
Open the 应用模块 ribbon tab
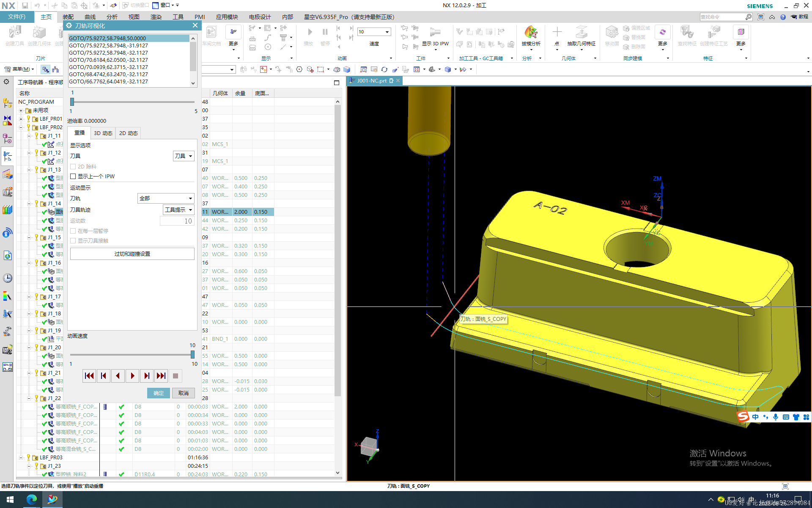(227, 17)
